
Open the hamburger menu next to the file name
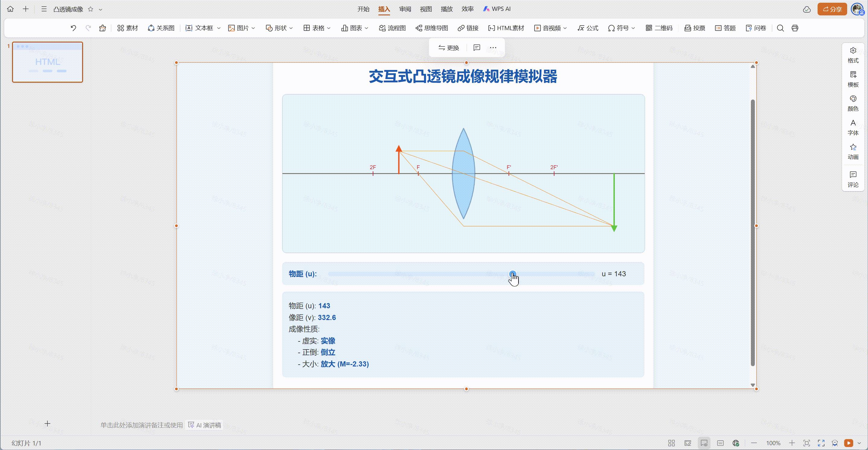pyautogui.click(x=44, y=9)
